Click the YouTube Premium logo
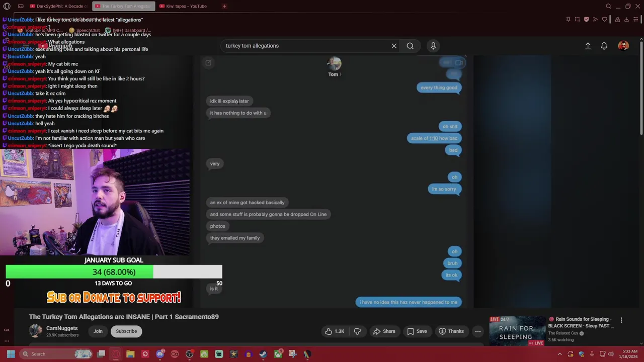 56,46
